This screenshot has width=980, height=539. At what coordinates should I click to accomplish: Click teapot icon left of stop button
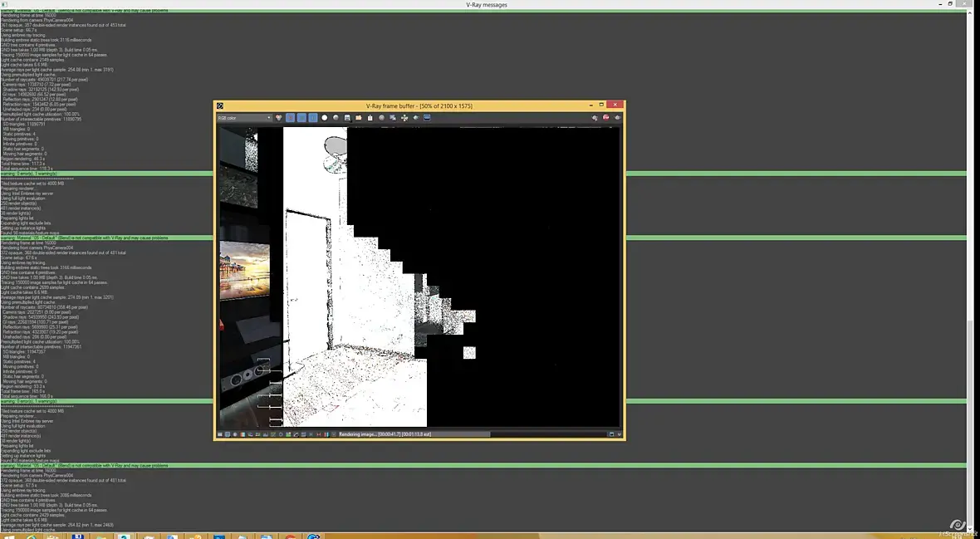click(595, 118)
